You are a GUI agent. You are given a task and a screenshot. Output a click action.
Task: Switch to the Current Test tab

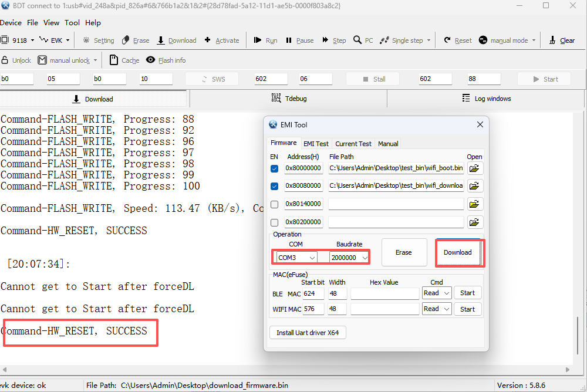click(353, 144)
